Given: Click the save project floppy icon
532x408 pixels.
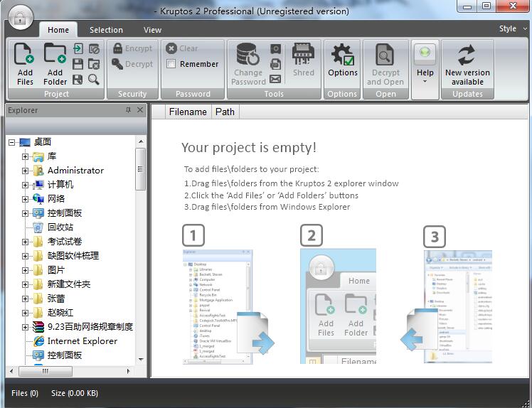Looking at the screenshot, I should (78, 64).
